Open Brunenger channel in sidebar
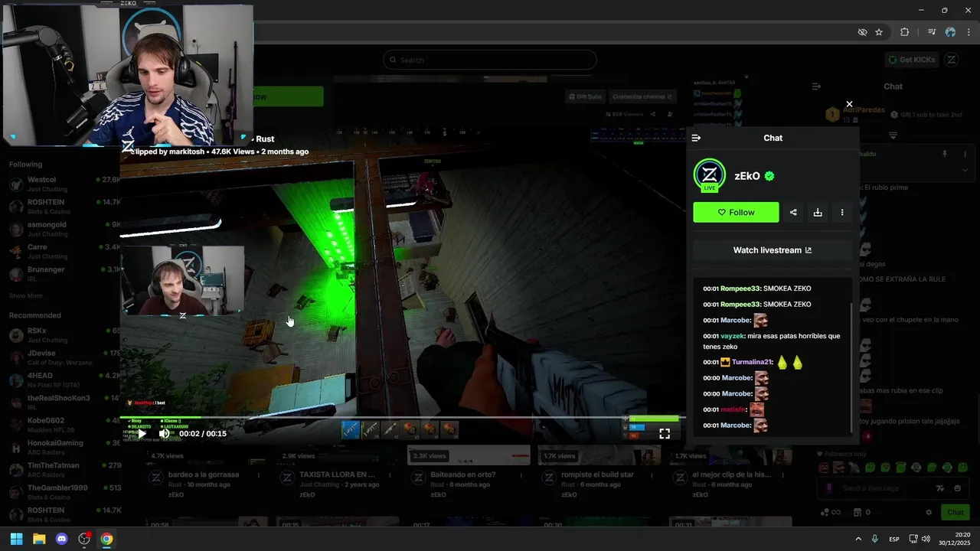The height and width of the screenshot is (551, 980). pos(60,274)
